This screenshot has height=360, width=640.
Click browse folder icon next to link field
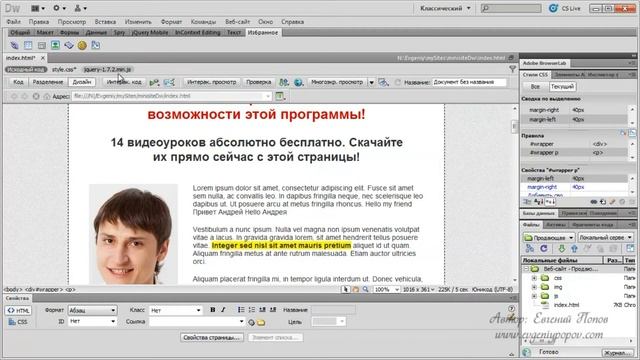(x=261, y=322)
